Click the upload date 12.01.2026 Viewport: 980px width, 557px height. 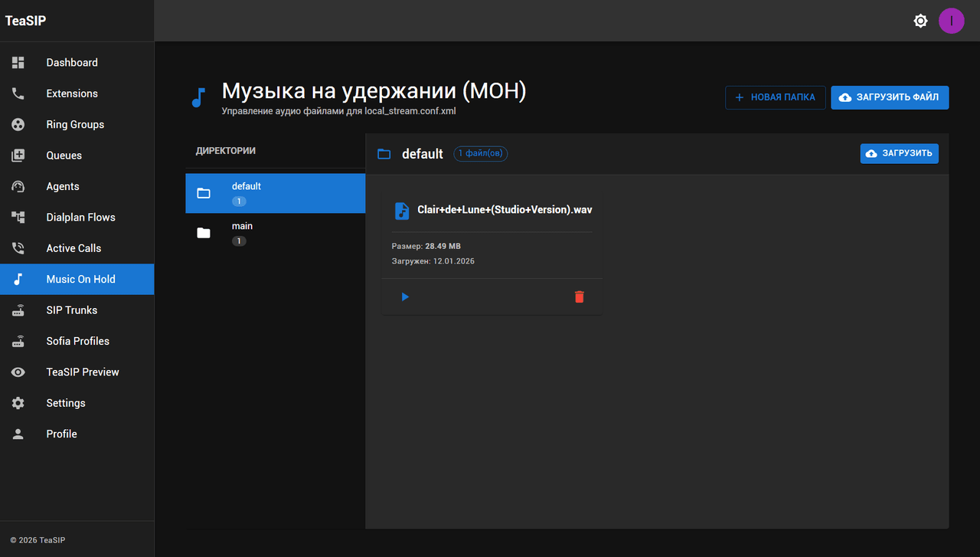coord(454,261)
